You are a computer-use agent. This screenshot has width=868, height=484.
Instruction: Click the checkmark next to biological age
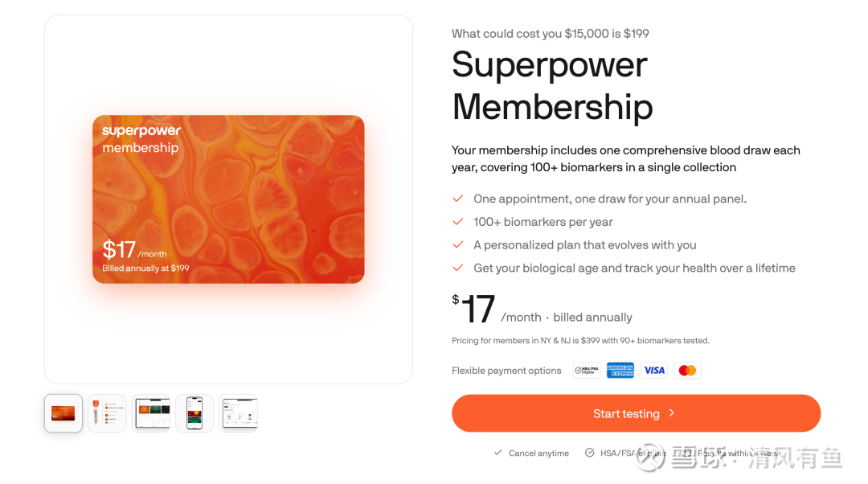[458, 268]
